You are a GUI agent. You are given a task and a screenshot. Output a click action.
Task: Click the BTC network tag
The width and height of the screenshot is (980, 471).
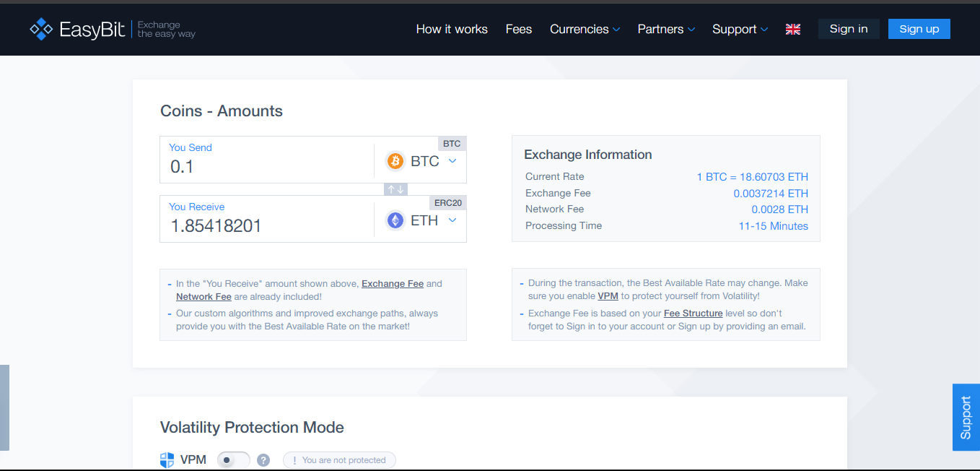click(452, 144)
